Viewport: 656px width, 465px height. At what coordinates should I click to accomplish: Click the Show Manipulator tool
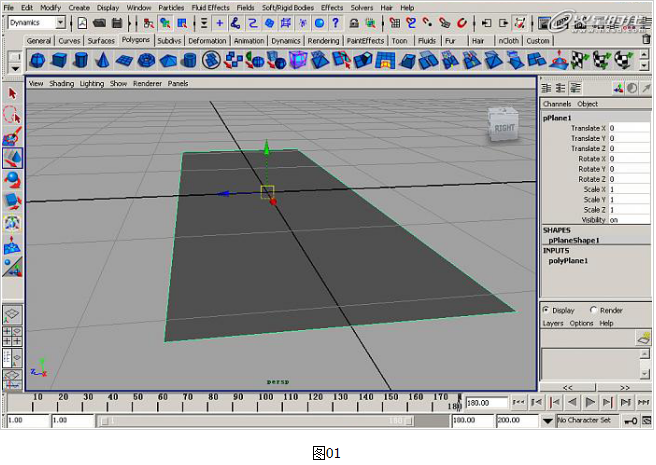(x=12, y=267)
